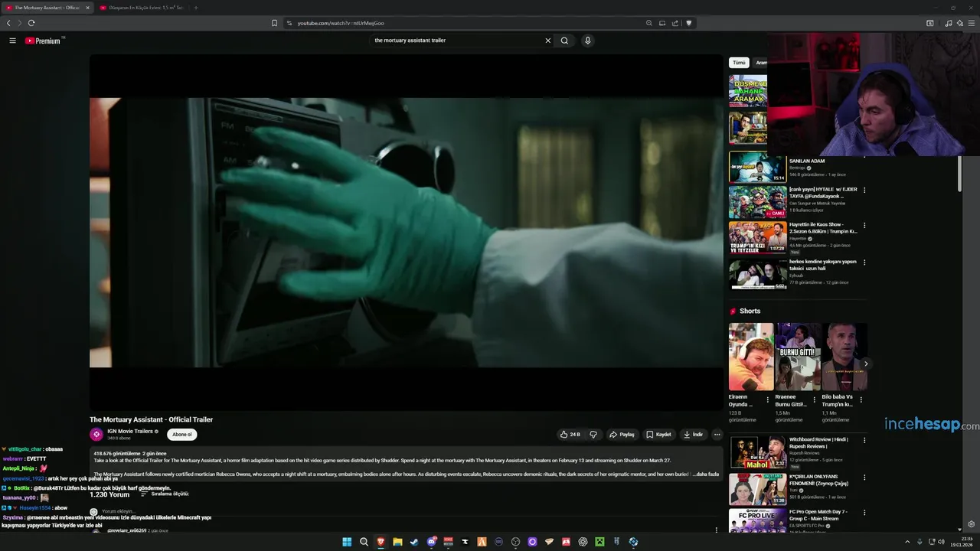Image resolution: width=980 pixels, height=551 pixels.
Task: Open the SANILAN ADAM video thumbnail
Action: 757,168
